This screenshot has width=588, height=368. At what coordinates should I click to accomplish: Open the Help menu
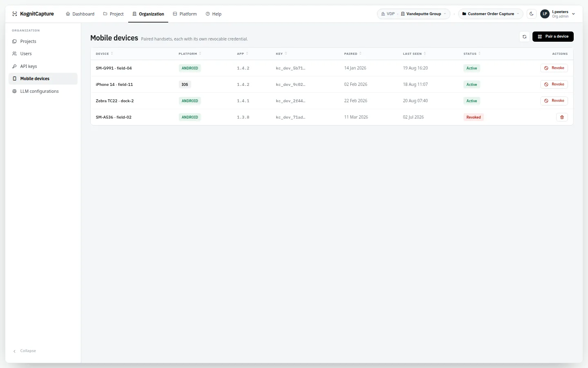click(x=214, y=14)
